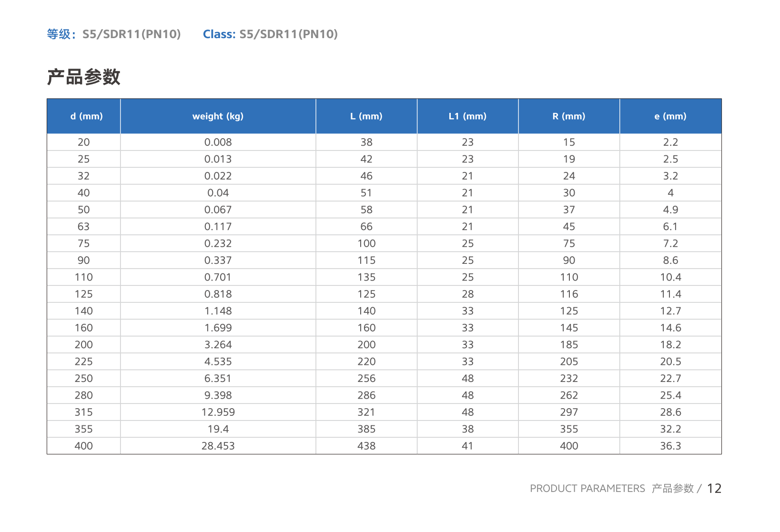Click the 'Class: S5/SDR11(PN10)' label
780x532 pixels.
[270, 34]
